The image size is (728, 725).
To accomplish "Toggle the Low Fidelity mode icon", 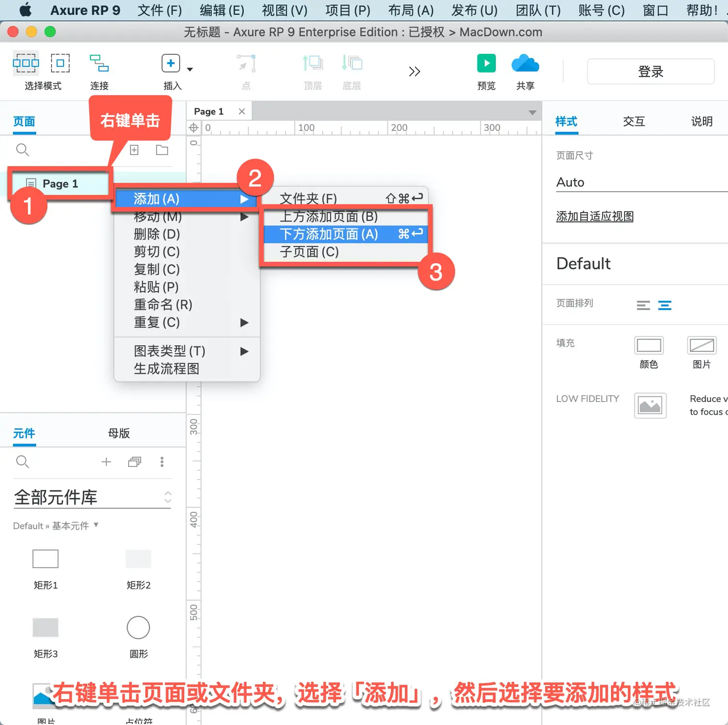I will 650,405.
